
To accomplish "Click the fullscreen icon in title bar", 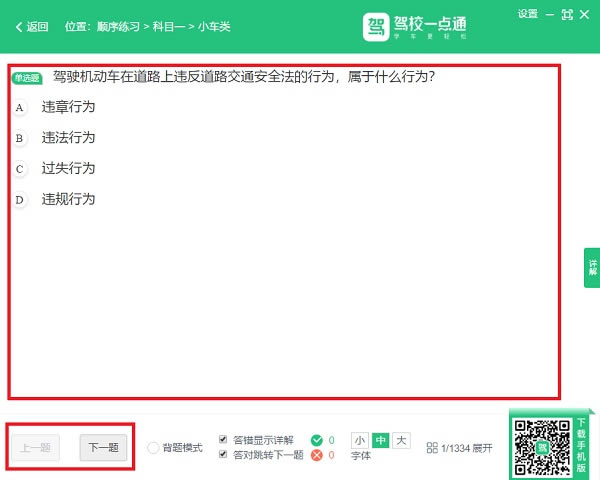I will 568,14.
